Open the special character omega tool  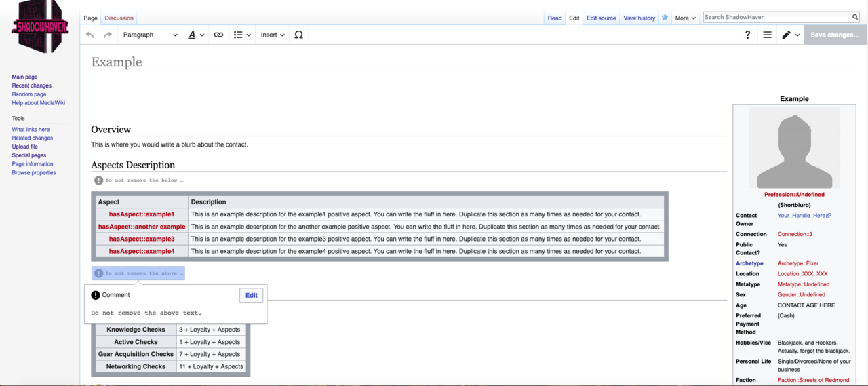298,35
